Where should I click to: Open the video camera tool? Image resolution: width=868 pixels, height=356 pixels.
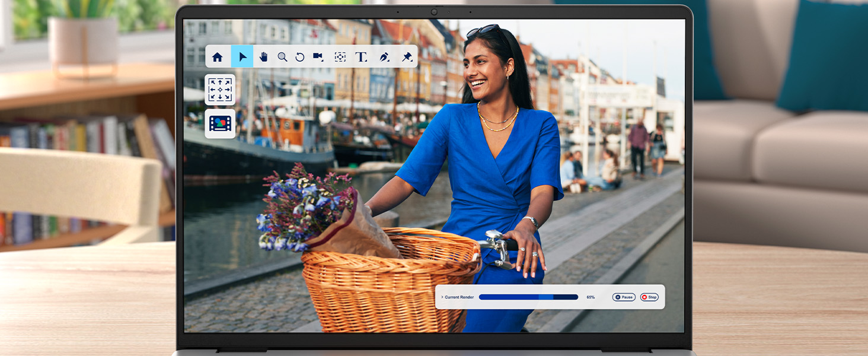tap(318, 56)
